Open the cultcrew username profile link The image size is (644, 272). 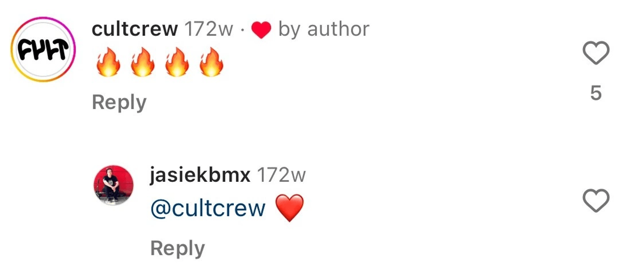[135, 30]
